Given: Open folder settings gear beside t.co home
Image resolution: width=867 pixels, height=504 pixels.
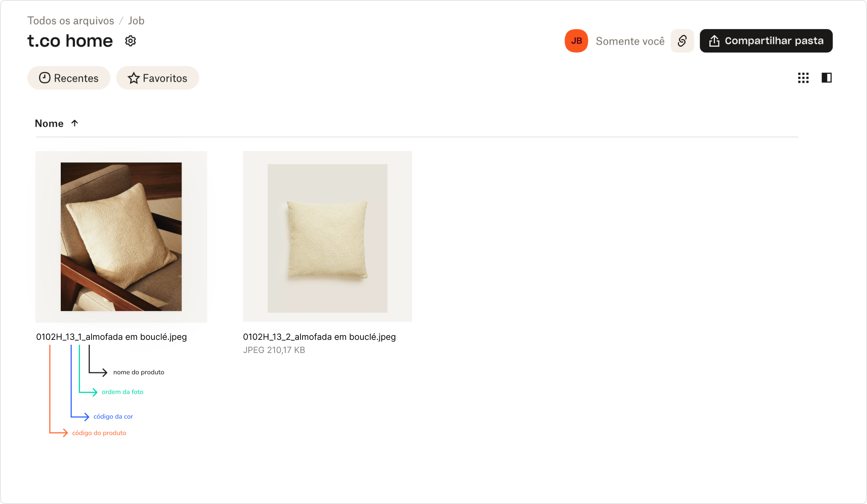Looking at the screenshot, I should tap(131, 41).
